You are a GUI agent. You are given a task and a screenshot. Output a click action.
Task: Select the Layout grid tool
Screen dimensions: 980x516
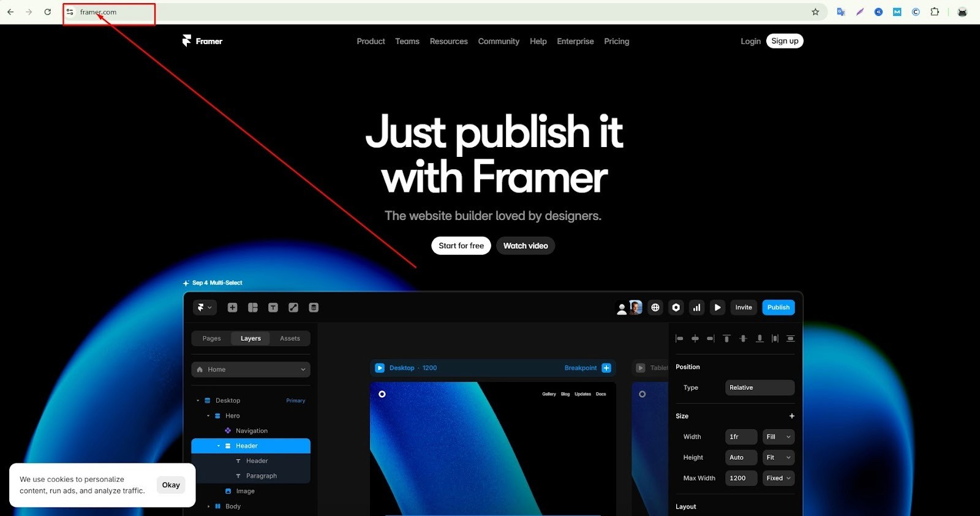pos(253,308)
